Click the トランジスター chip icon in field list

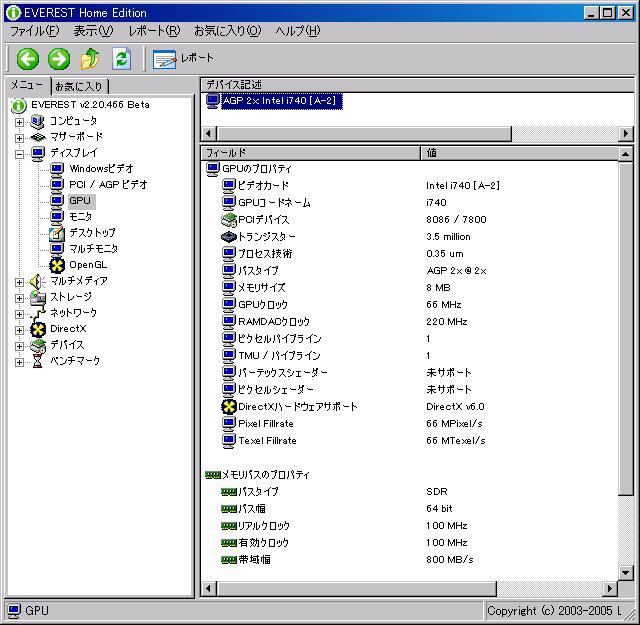(x=229, y=237)
